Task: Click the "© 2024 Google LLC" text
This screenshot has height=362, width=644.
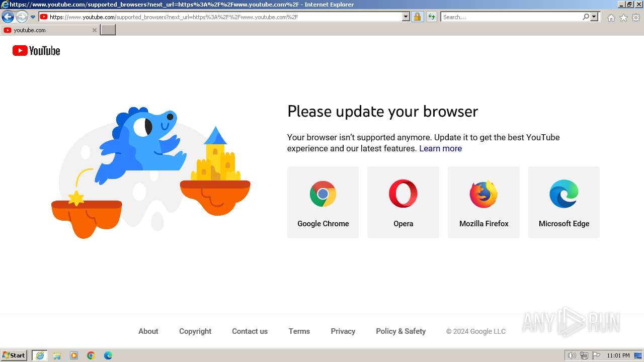Action: point(476,331)
